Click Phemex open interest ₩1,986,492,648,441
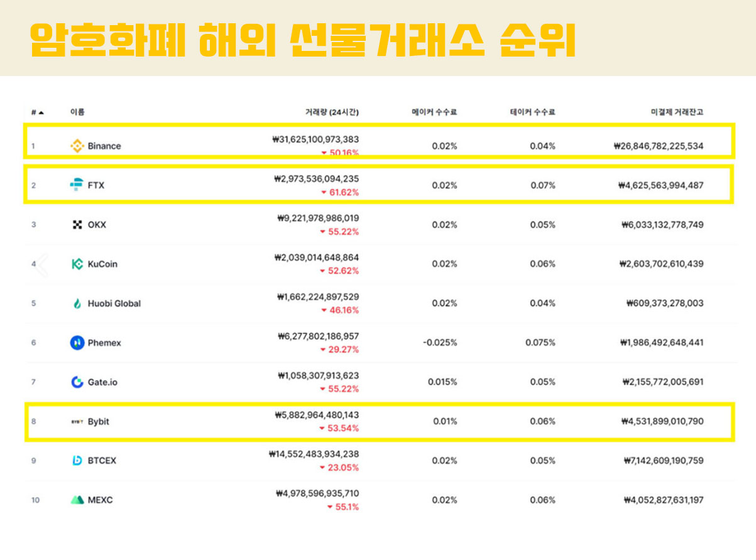Viewport: 756px width, 560px height. 662,343
